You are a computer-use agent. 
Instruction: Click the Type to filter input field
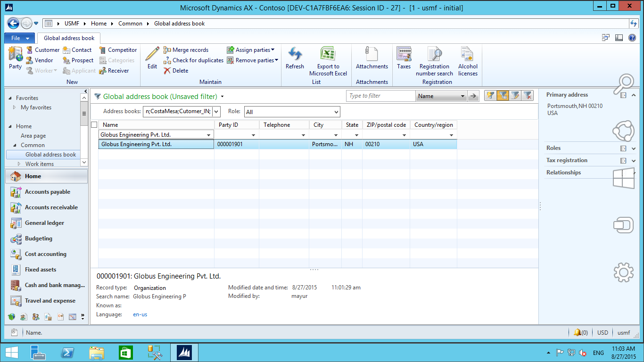point(381,96)
